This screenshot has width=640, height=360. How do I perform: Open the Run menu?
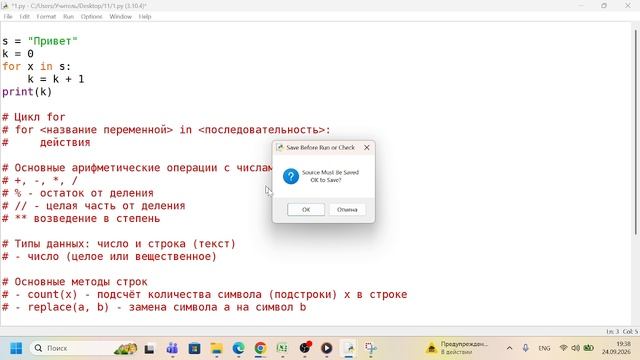pyautogui.click(x=68, y=17)
